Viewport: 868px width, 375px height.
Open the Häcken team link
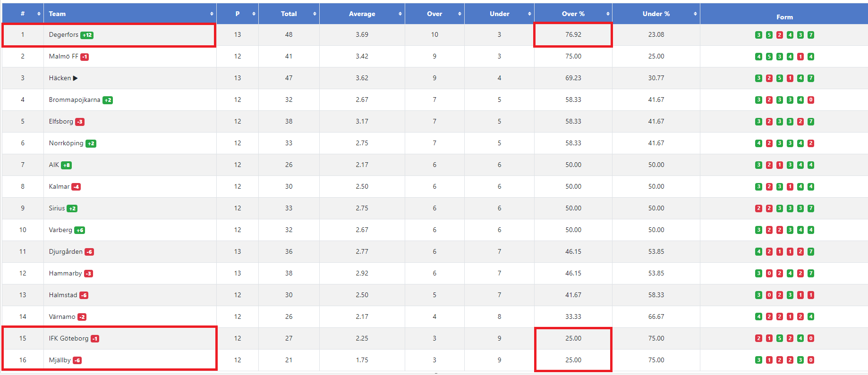point(60,78)
